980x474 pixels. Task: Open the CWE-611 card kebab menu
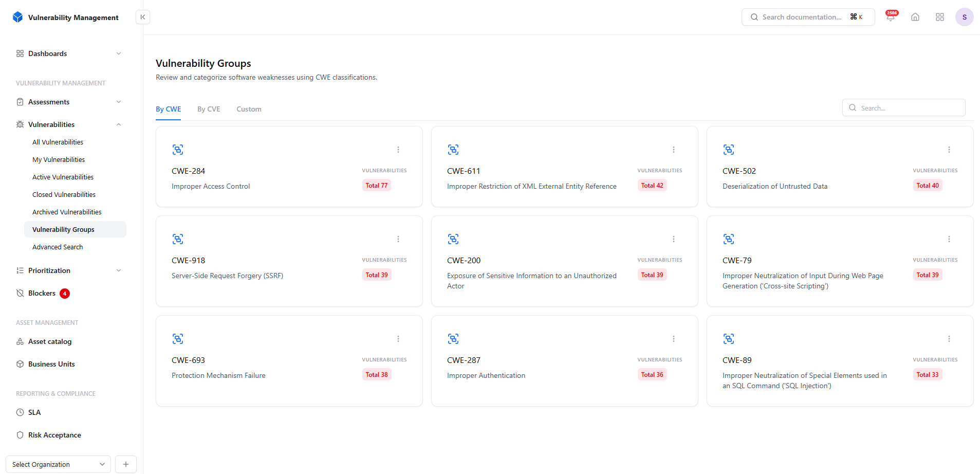pyautogui.click(x=674, y=150)
